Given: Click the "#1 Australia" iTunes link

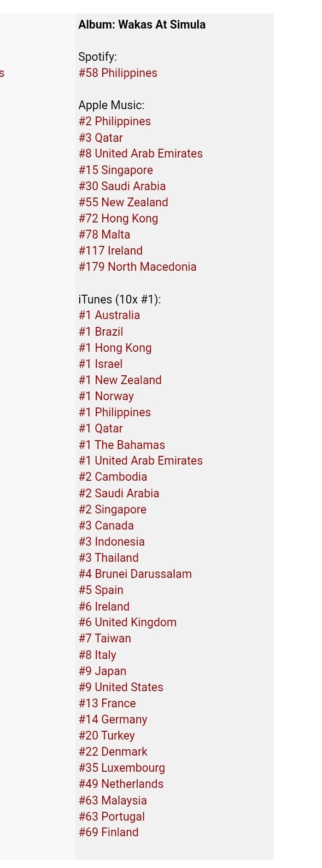Looking at the screenshot, I should [109, 315].
